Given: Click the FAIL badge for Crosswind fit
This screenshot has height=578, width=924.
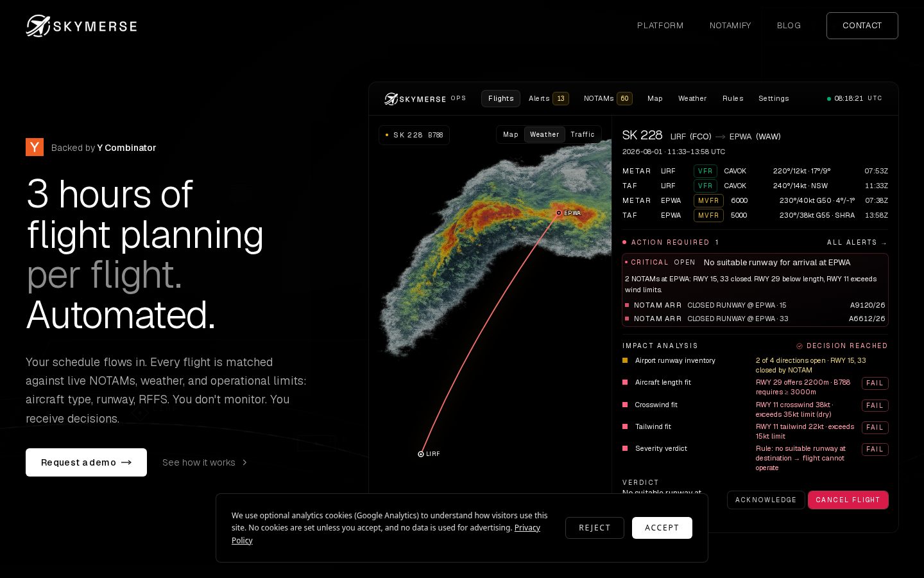Looking at the screenshot, I should pyautogui.click(x=875, y=405).
